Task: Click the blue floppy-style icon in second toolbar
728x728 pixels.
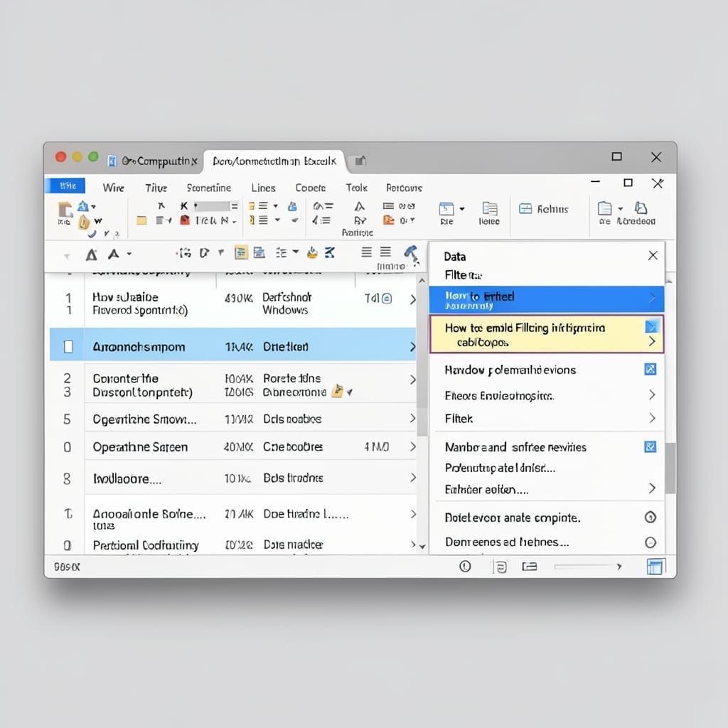Action: 259,252
